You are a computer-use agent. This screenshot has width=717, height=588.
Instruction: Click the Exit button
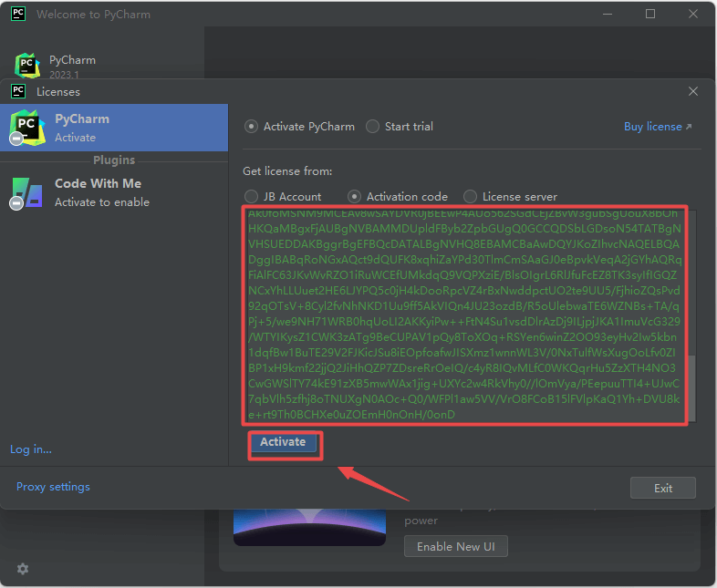pyautogui.click(x=663, y=488)
